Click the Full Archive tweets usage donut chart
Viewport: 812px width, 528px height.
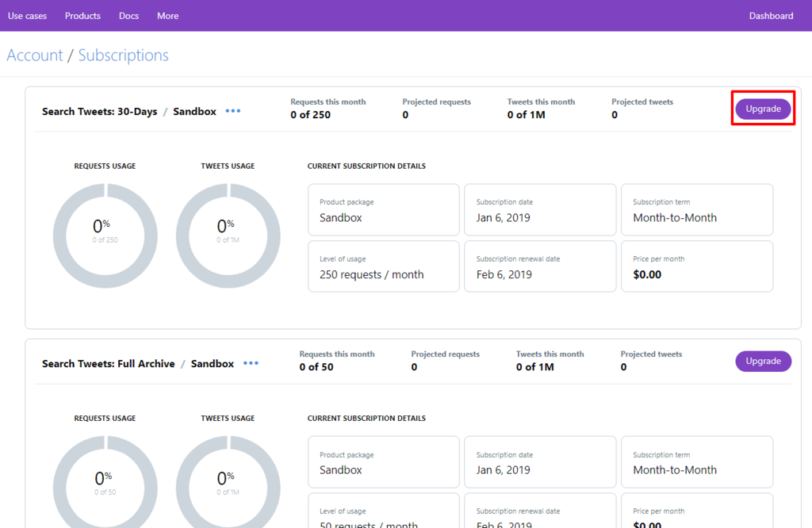click(228, 482)
